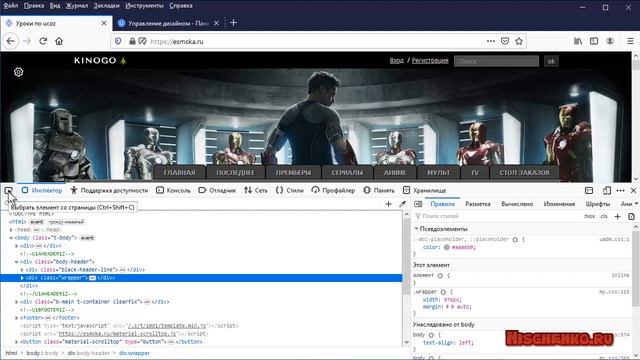Open the Вход login link
Viewport: 640px width, 360px height.
[x=396, y=60]
